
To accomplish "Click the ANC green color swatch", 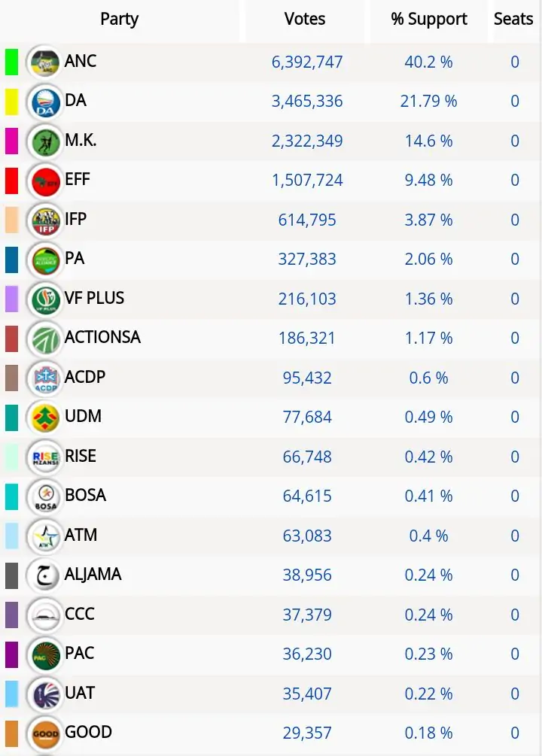I will 11,62.
